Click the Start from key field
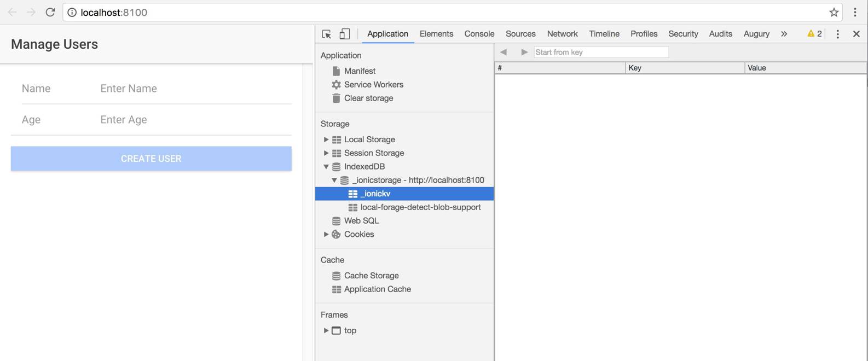 601,52
